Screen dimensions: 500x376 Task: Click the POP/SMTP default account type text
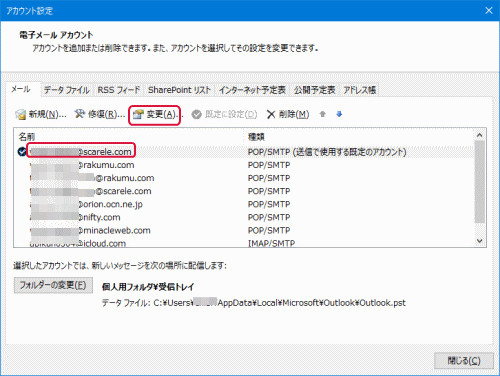click(x=327, y=152)
